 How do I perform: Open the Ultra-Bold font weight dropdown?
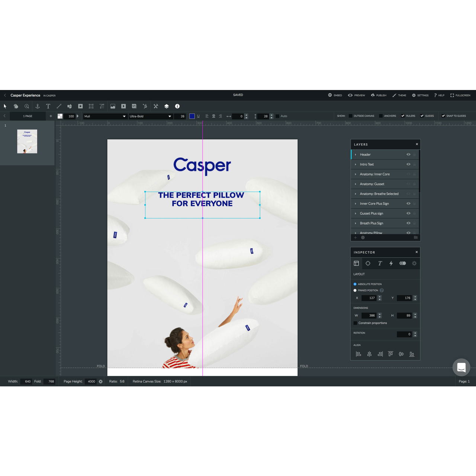click(150, 116)
